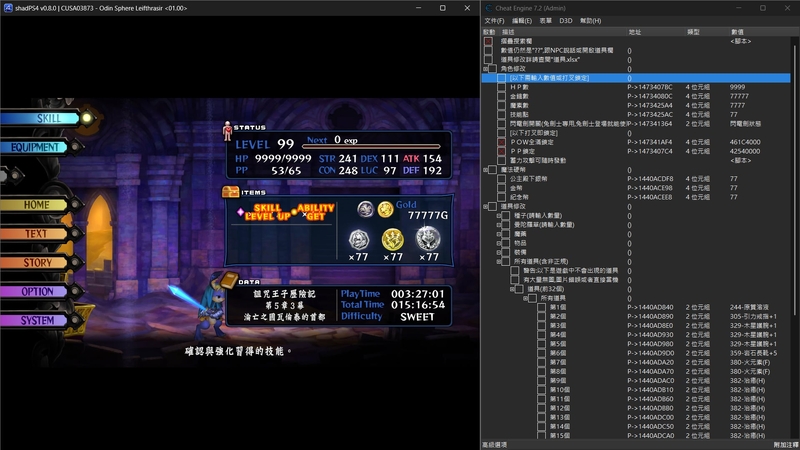The width and height of the screenshot is (800, 450).
Task: Tick the checkbox for 第10個 item
Action: [x=541, y=390]
